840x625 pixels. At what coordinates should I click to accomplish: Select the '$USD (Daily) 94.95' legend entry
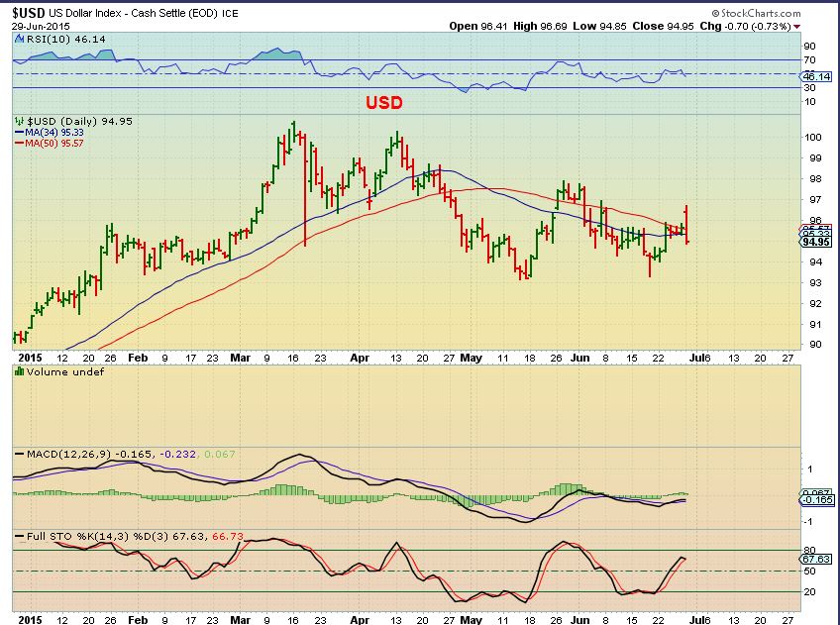pyautogui.click(x=79, y=121)
